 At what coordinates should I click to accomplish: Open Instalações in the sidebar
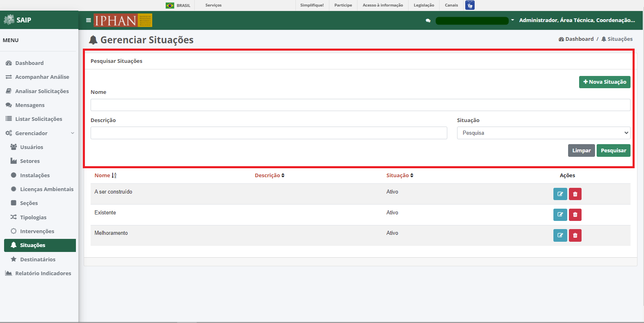pyautogui.click(x=35, y=175)
